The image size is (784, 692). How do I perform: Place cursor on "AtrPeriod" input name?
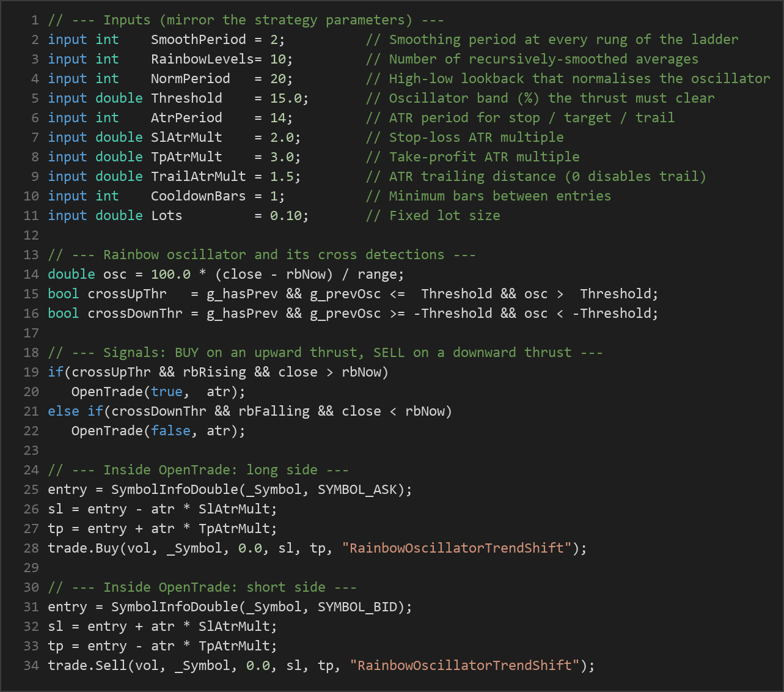click(186, 118)
